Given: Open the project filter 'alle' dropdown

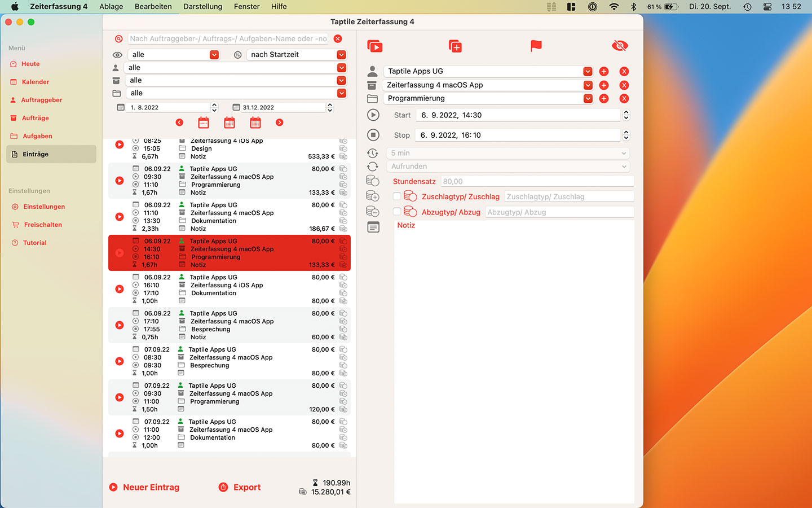Looking at the screenshot, I should [x=236, y=81].
